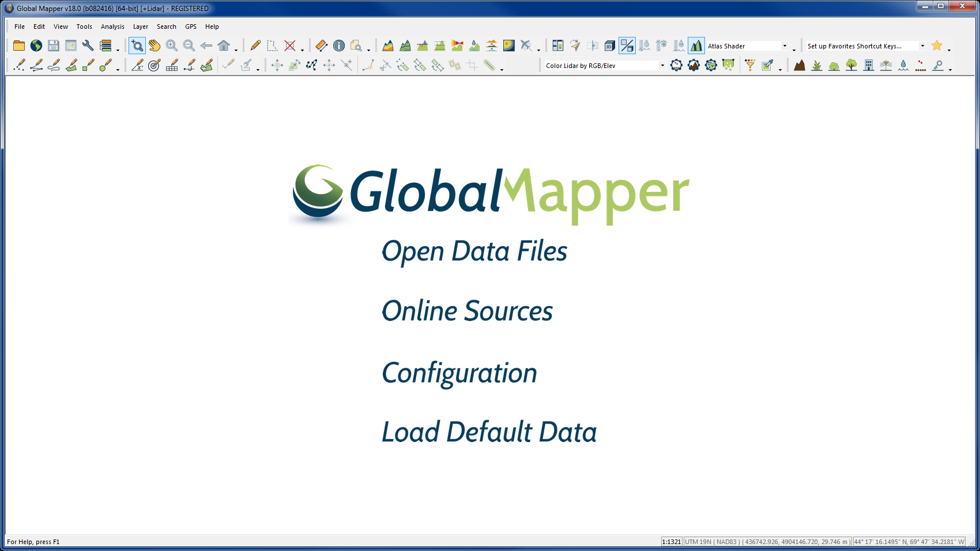This screenshot has height=551, width=980.
Task: Click the Configuration link
Action: (459, 373)
